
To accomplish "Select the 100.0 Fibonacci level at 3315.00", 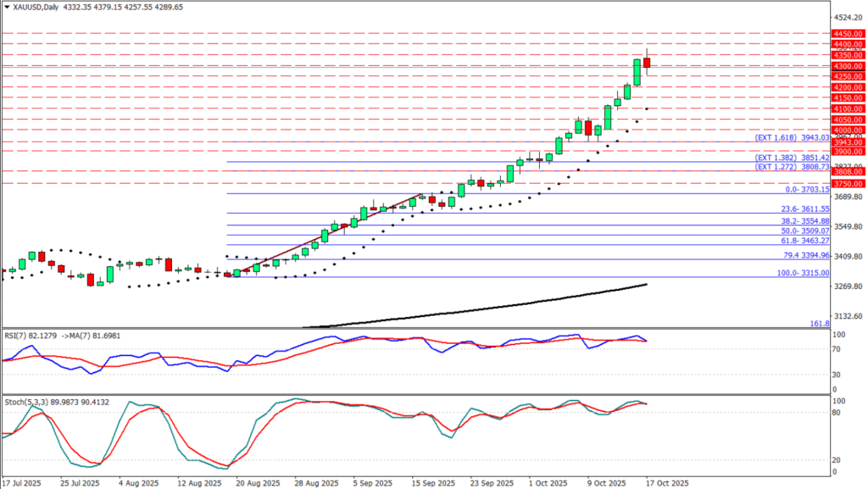I will [x=801, y=273].
